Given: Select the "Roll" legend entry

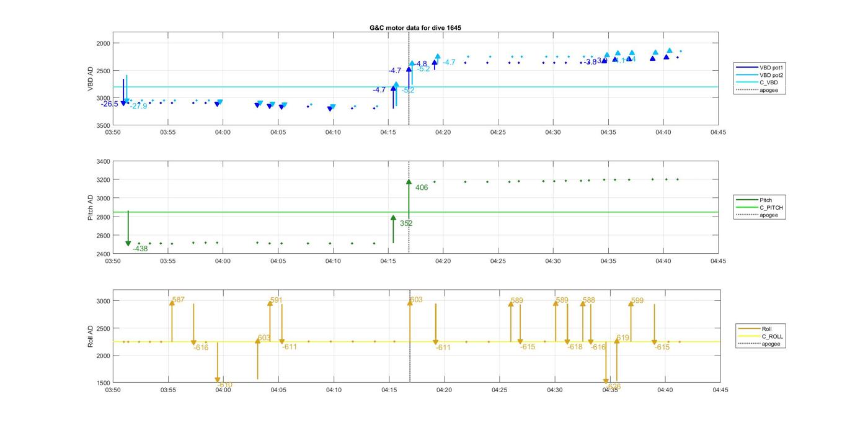Looking at the screenshot, I should pyautogui.click(x=760, y=329).
